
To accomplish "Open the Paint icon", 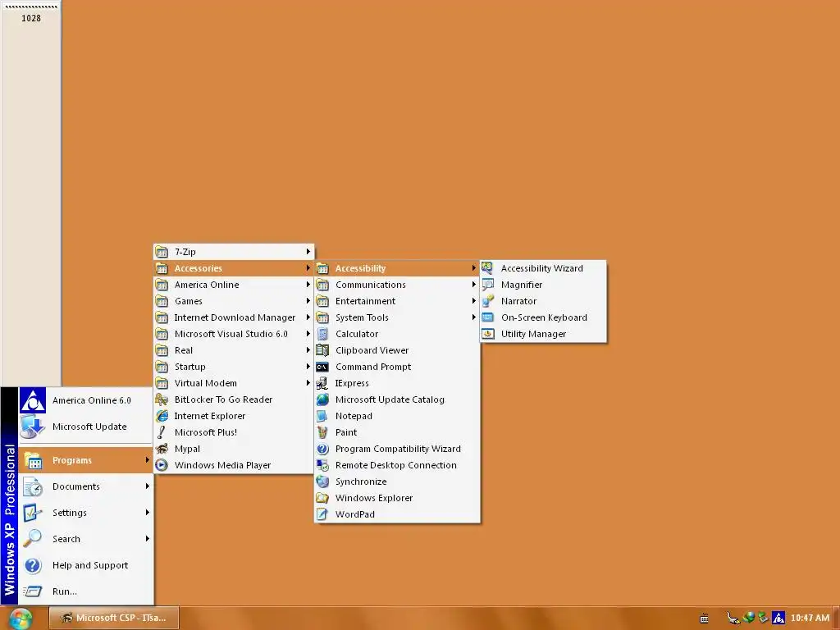I will tap(322, 432).
